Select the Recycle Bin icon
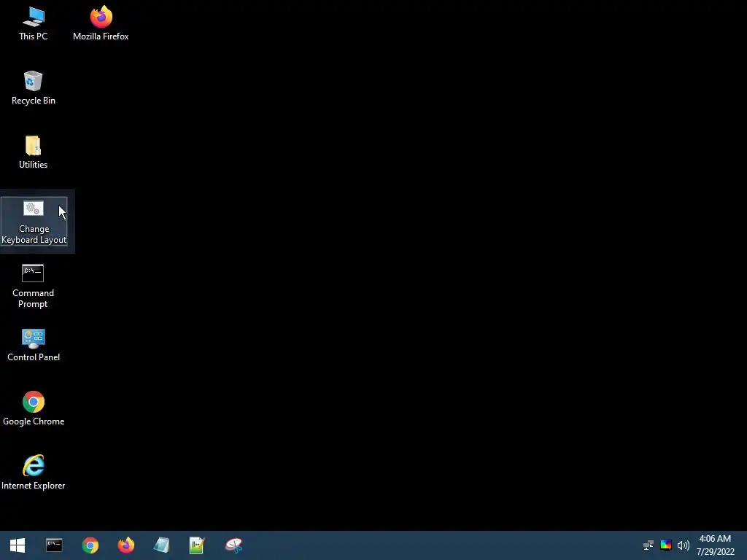 coord(34,87)
